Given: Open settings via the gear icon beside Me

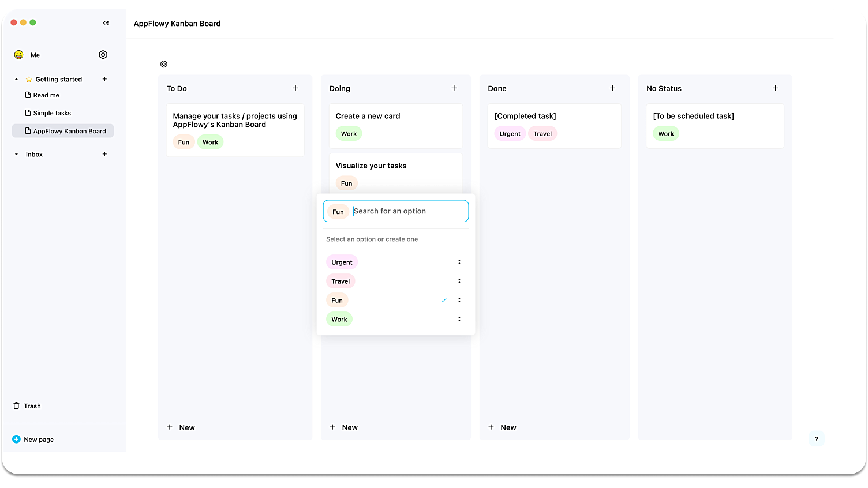Looking at the screenshot, I should [x=103, y=55].
